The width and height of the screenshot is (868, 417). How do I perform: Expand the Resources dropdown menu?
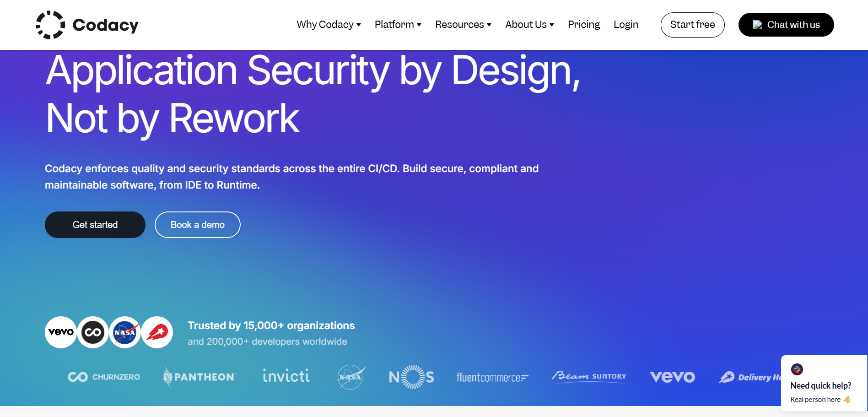[x=463, y=25]
